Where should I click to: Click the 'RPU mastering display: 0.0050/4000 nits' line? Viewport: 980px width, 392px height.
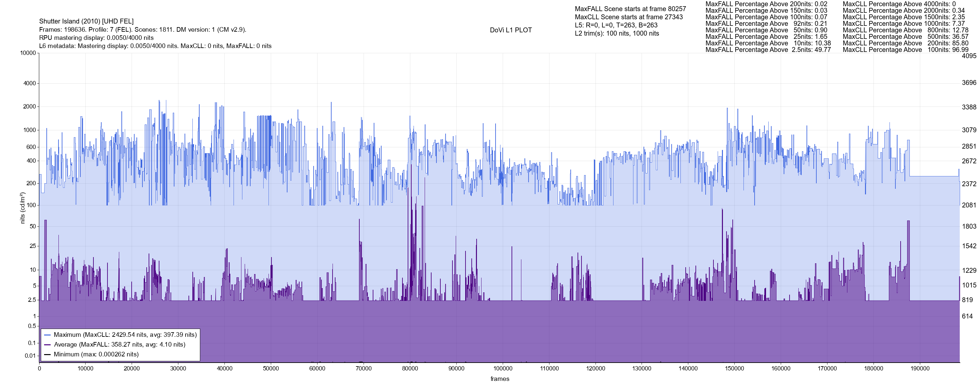point(96,38)
